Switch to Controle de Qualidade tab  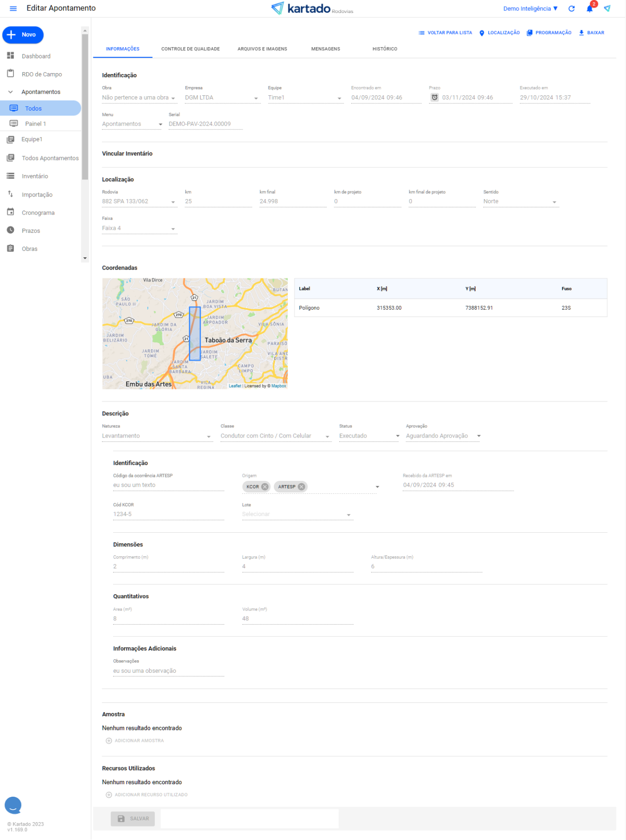(190, 49)
